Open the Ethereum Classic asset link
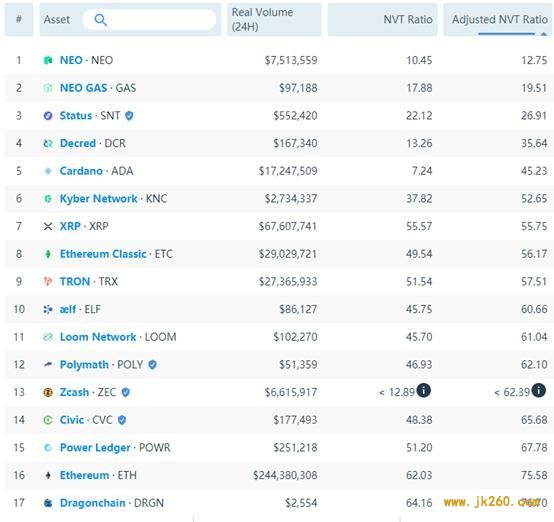The image size is (554, 522). (x=103, y=254)
